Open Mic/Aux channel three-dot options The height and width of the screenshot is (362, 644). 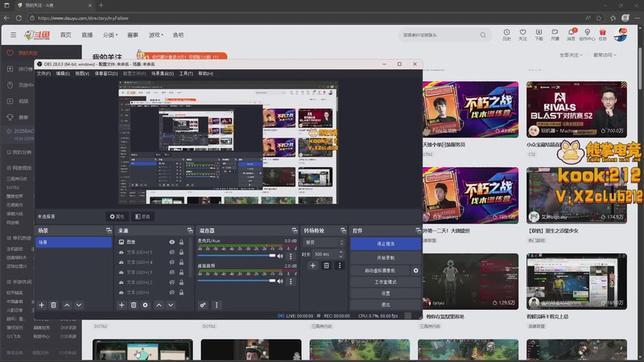[x=291, y=256]
